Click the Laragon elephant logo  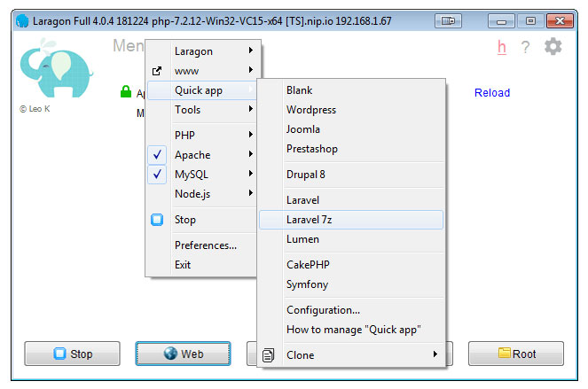tap(56, 68)
